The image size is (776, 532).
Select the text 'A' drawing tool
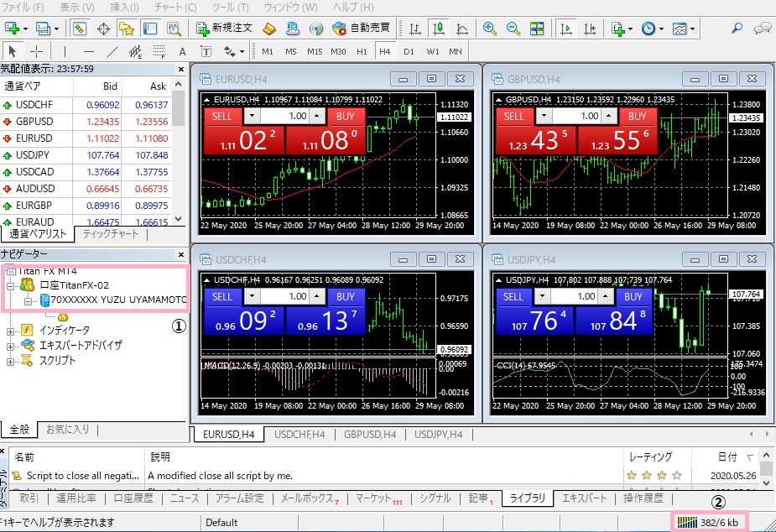(183, 51)
